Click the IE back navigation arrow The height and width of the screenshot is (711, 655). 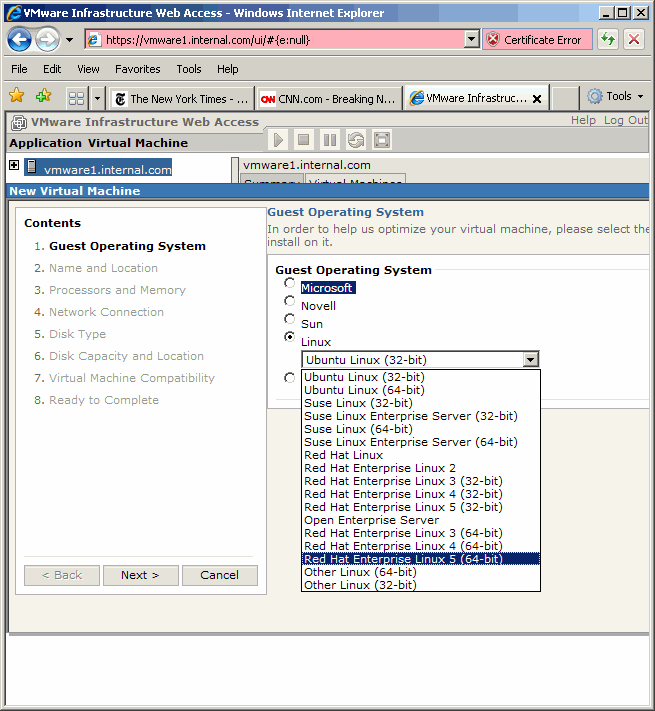20,40
